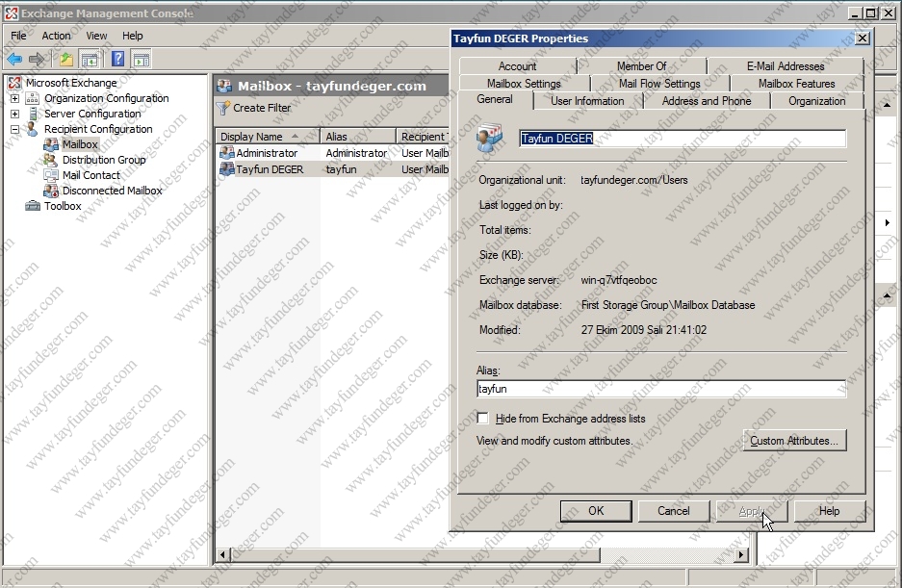Click the Organization Configuration node icon
The height and width of the screenshot is (588, 902).
32,98
